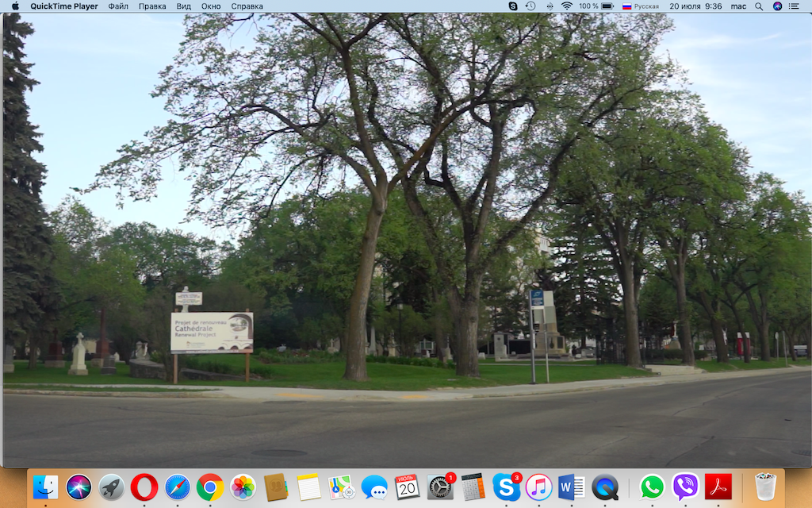The width and height of the screenshot is (812, 508).
Task: Open Spotlight search magnifier
Action: pyautogui.click(x=759, y=6)
